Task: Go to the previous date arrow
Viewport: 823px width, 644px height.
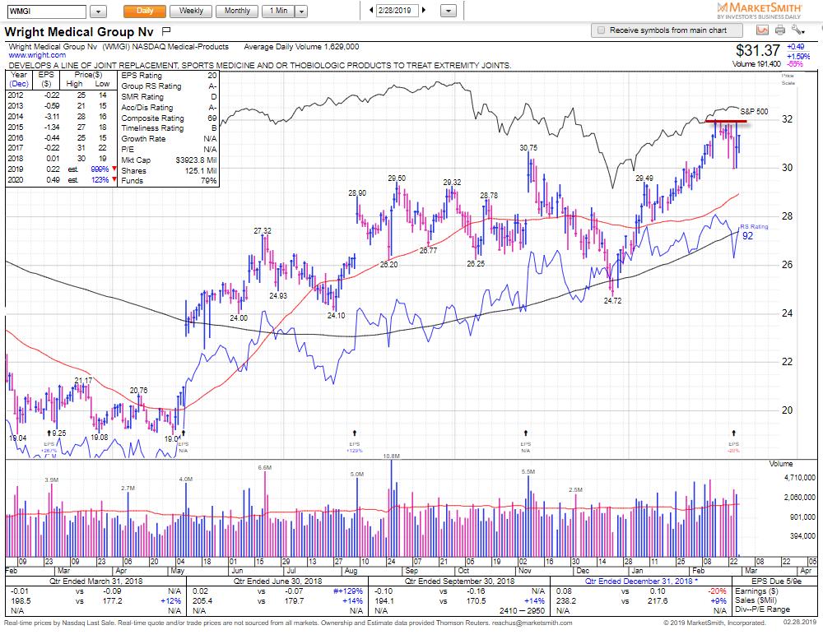Action: 372,10
